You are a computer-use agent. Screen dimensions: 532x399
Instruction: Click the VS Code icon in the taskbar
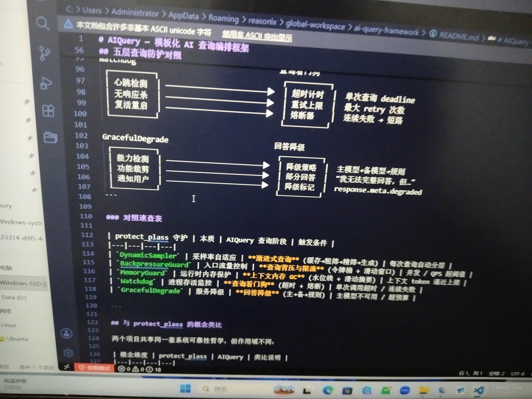point(479,390)
